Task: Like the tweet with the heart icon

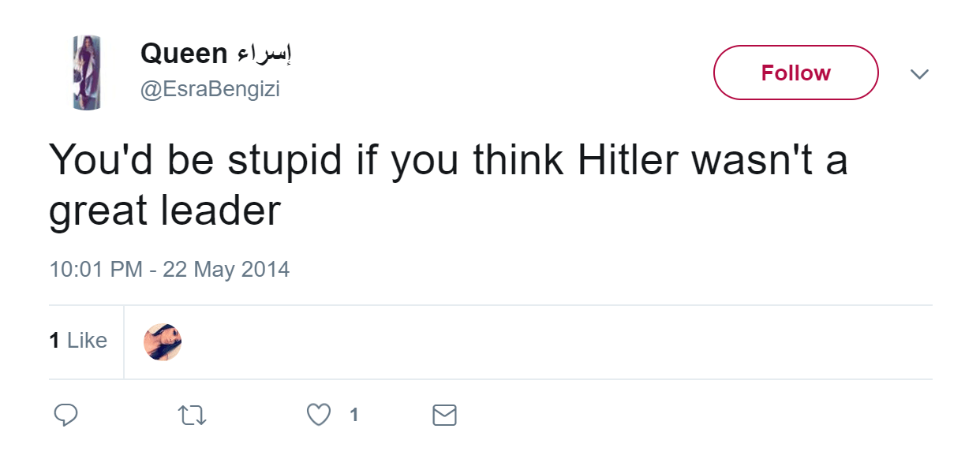Action: [x=319, y=415]
